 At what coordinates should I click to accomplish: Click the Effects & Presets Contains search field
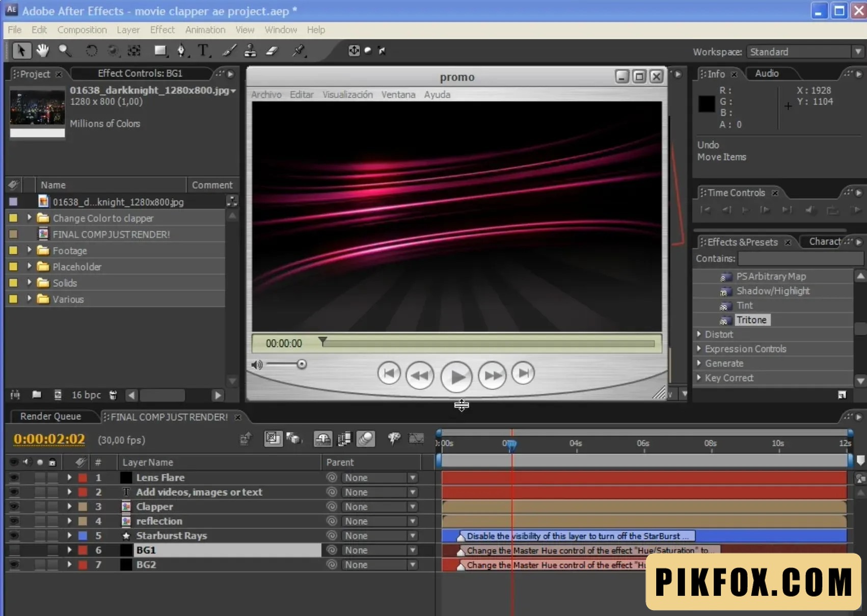pyautogui.click(x=801, y=258)
